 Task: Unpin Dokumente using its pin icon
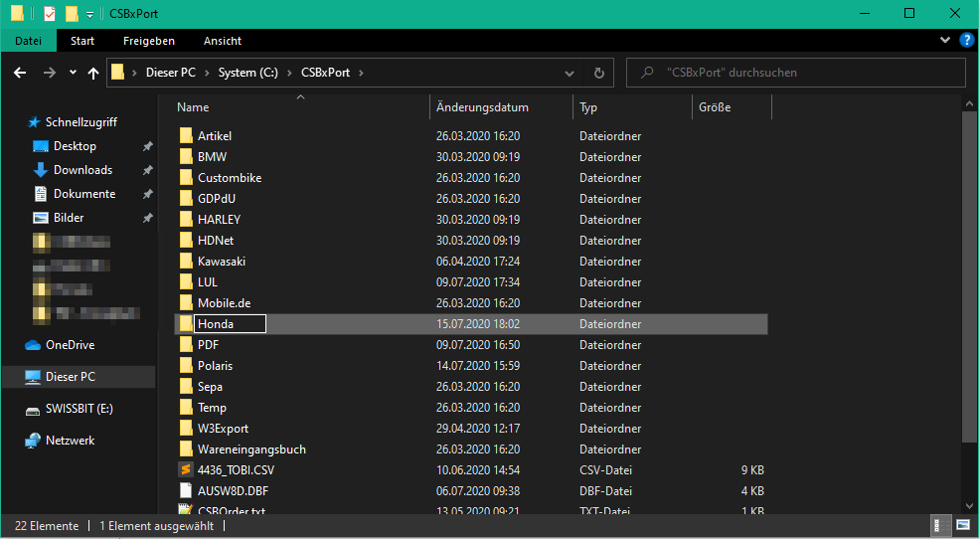pos(147,195)
